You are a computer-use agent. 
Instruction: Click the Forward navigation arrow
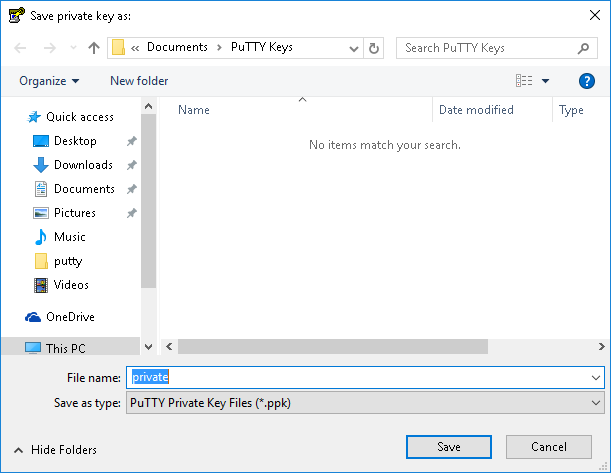pos(49,48)
